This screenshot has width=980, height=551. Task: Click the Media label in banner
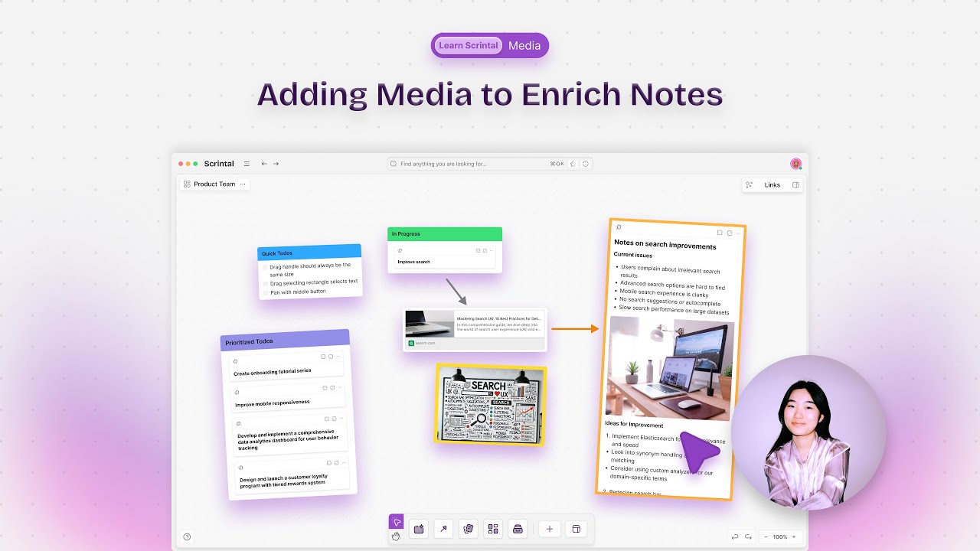coord(524,45)
